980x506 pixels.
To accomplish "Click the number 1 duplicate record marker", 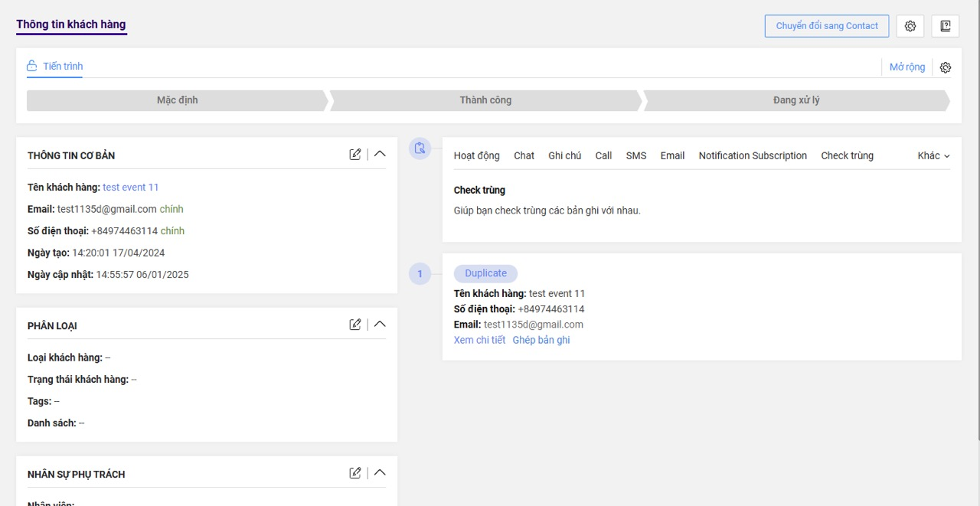I will [420, 274].
